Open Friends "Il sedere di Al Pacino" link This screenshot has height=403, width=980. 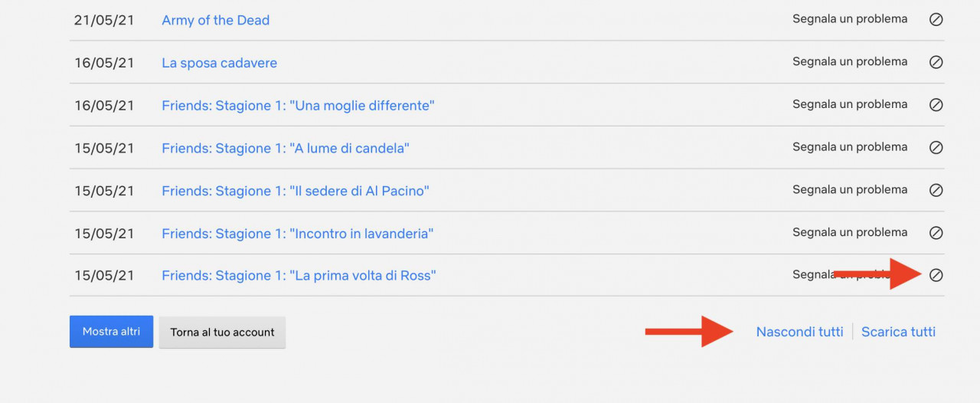pyautogui.click(x=296, y=191)
